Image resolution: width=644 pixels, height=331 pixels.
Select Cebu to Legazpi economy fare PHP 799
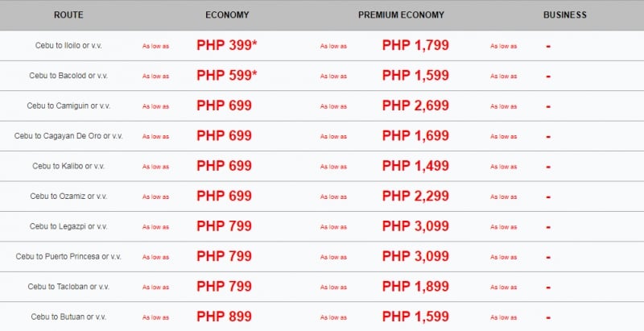[x=224, y=225]
